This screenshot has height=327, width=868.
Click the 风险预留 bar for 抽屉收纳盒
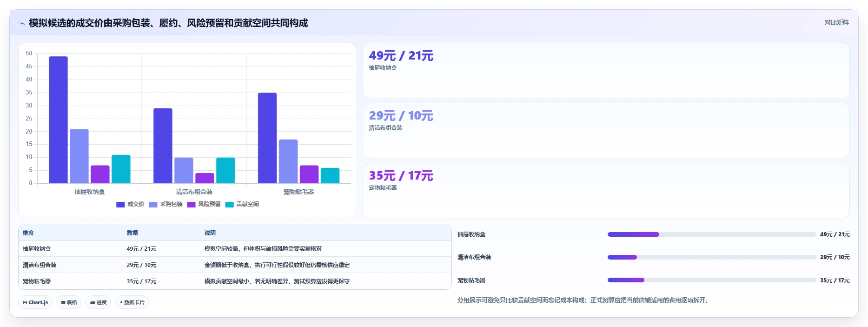pyautogui.click(x=100, y=174)
